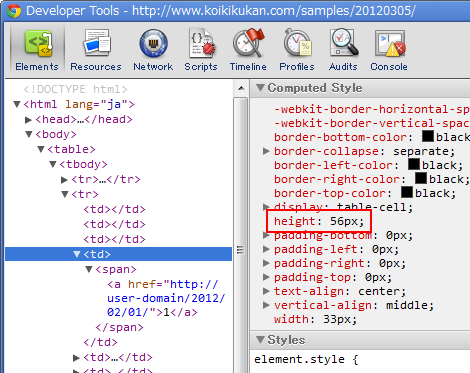Image resolution: width=470 pixels, height=373 pixels.
Task: Expand the td node below closing td
Action: click(76, 358)
